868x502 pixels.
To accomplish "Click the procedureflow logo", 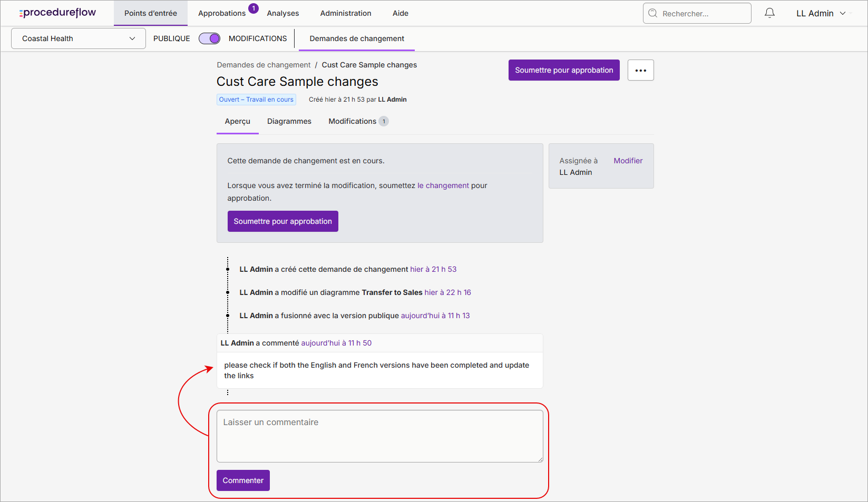I will click(x=57, y=13).
